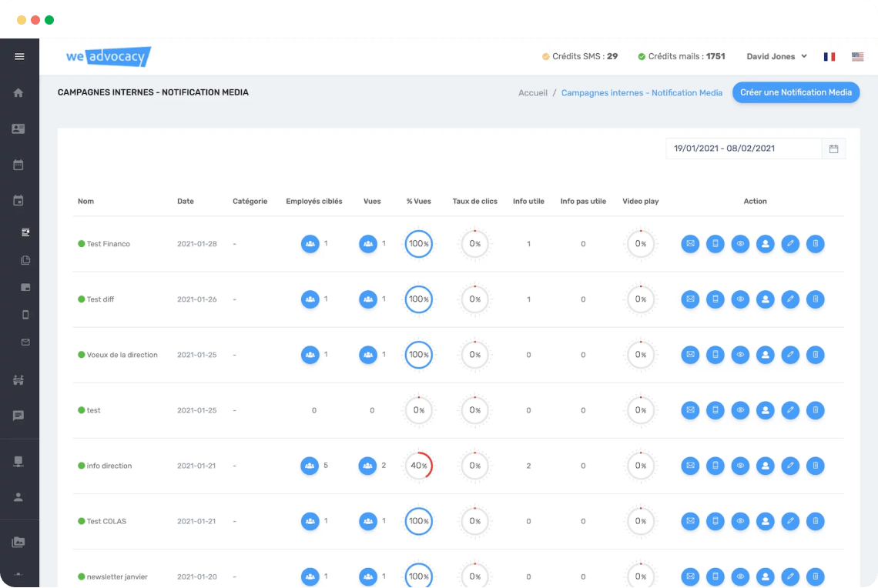Sort table by the Nom column header
This screenshot has height=588, width=878.
[85, 202]
